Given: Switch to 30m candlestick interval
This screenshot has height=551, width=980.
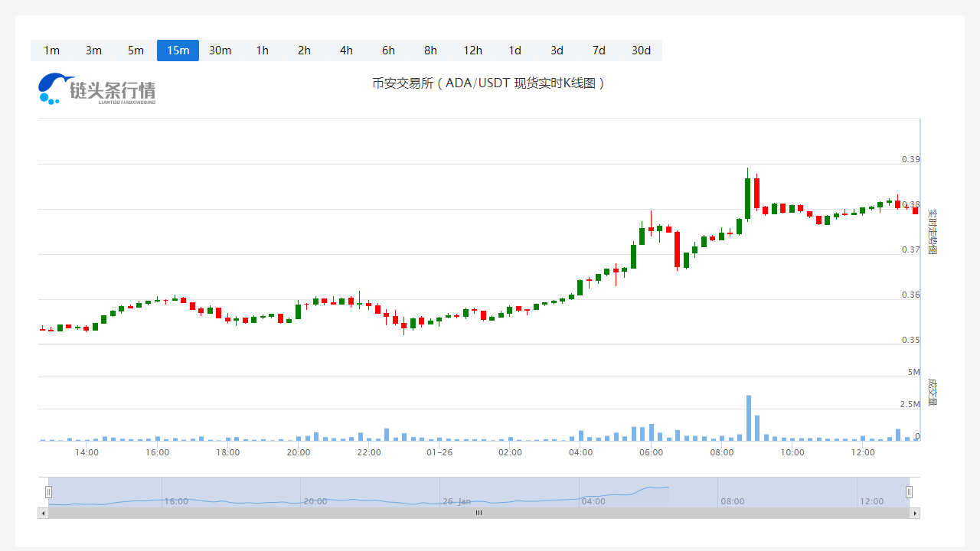Looking at the screenshot, I should [x=220, y=51].
